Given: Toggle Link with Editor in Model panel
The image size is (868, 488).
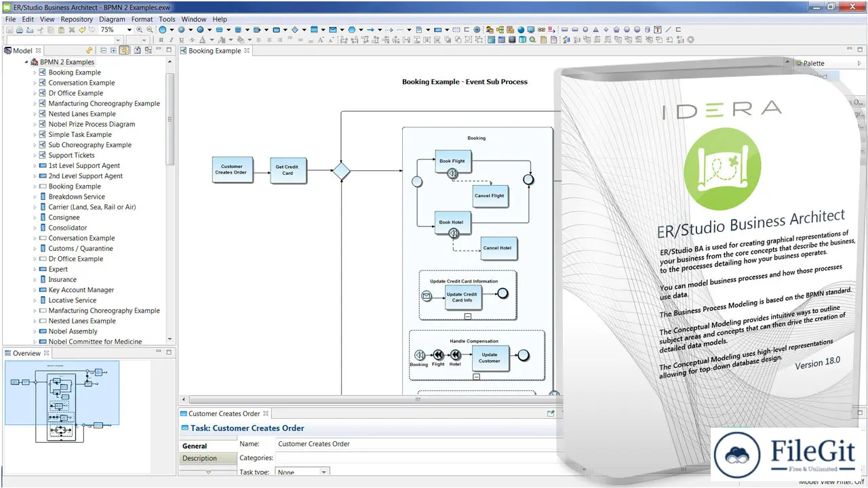Looking at the screenshot, I should click(124, 50).
